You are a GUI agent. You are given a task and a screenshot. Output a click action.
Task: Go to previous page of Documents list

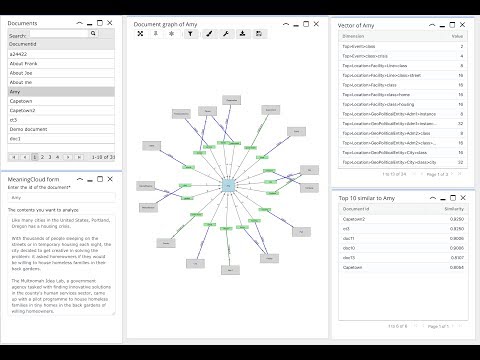25,157
